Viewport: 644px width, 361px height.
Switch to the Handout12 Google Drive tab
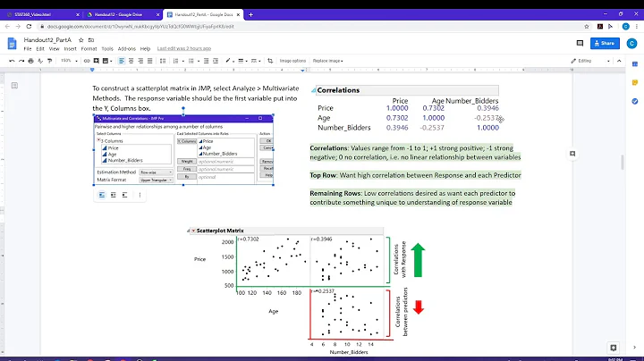(x=123, y=14)
